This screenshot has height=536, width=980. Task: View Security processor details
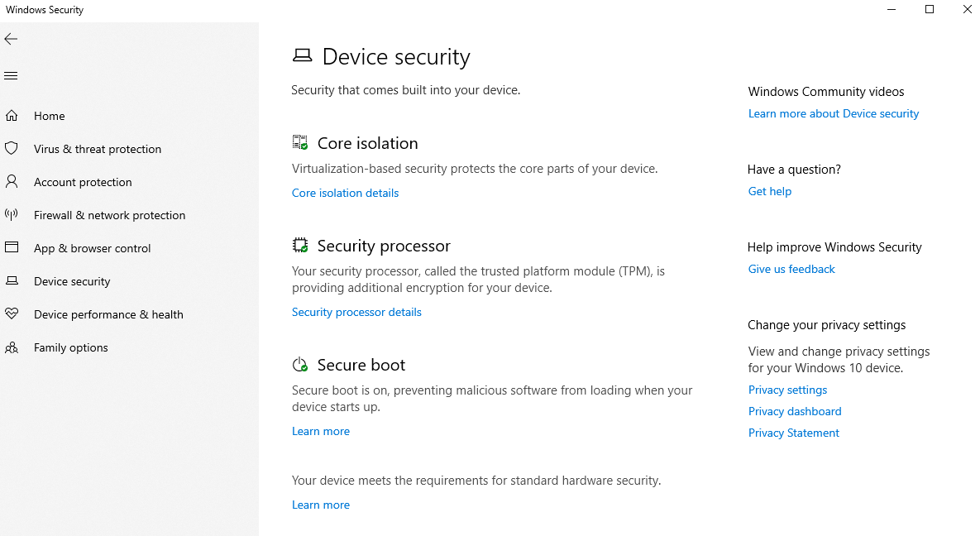[356, 312]
